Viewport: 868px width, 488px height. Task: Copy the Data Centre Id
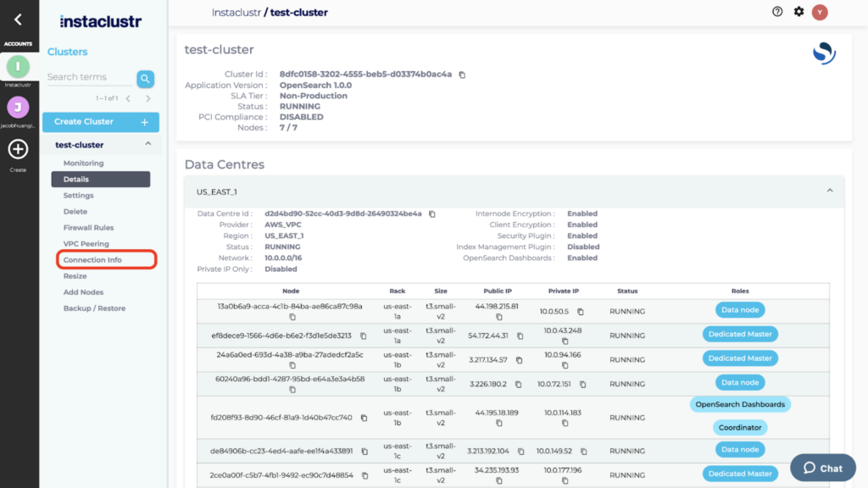431,214
